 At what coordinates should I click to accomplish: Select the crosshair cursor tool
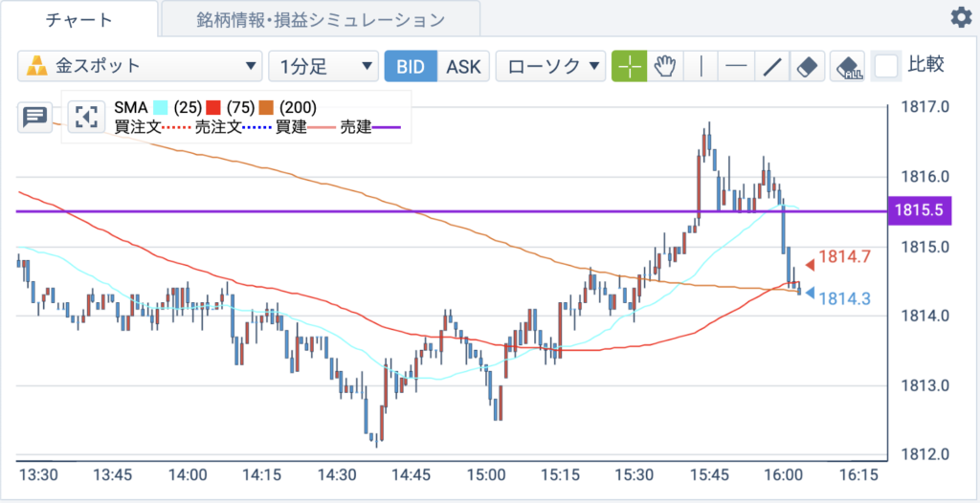click(x=630, y=66)
